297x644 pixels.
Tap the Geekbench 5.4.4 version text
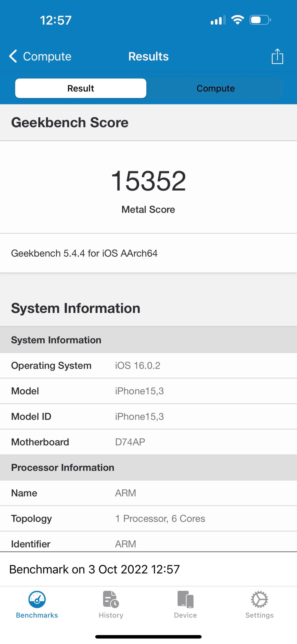point(84,253)
